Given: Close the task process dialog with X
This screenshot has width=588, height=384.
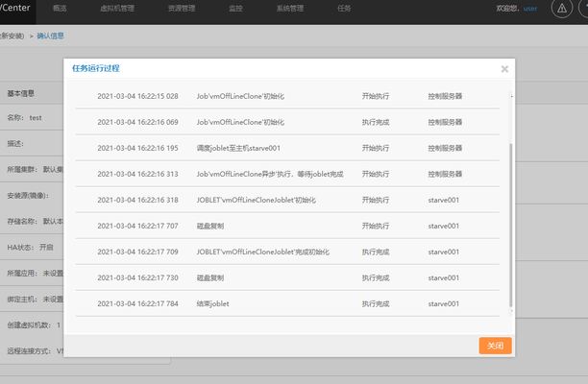Looking at the screenshot, I should [x=504, y=69].
